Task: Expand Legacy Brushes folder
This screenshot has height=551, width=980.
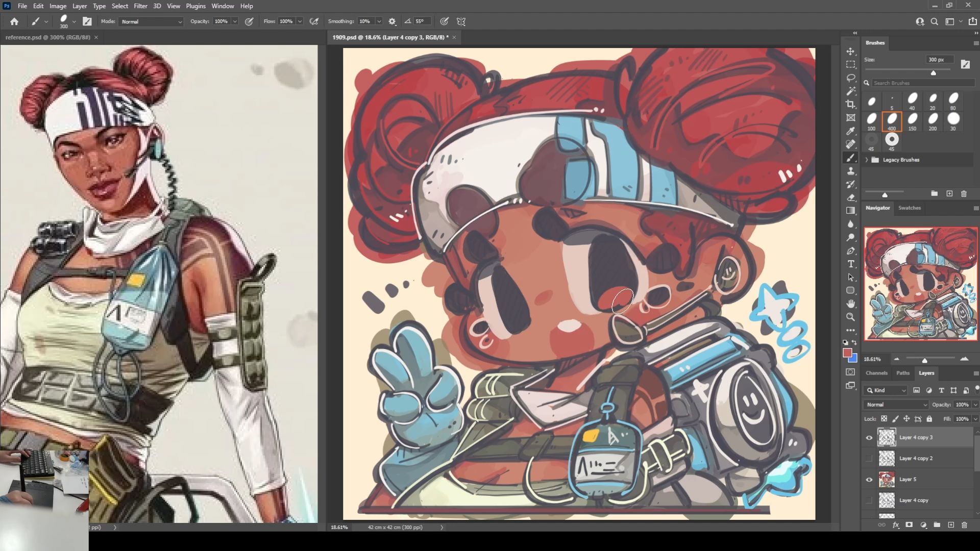Action: coord(867,160)
